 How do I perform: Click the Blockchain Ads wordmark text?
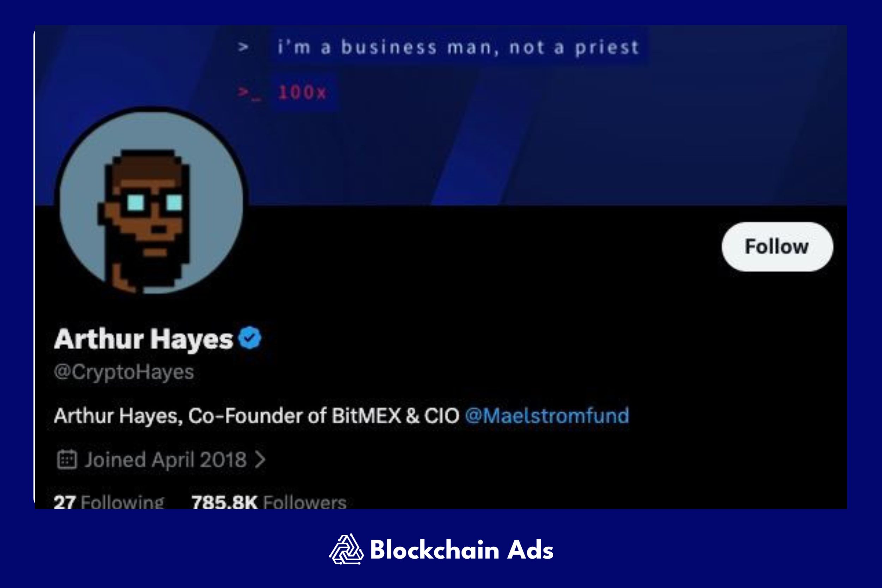pos(461,550)
